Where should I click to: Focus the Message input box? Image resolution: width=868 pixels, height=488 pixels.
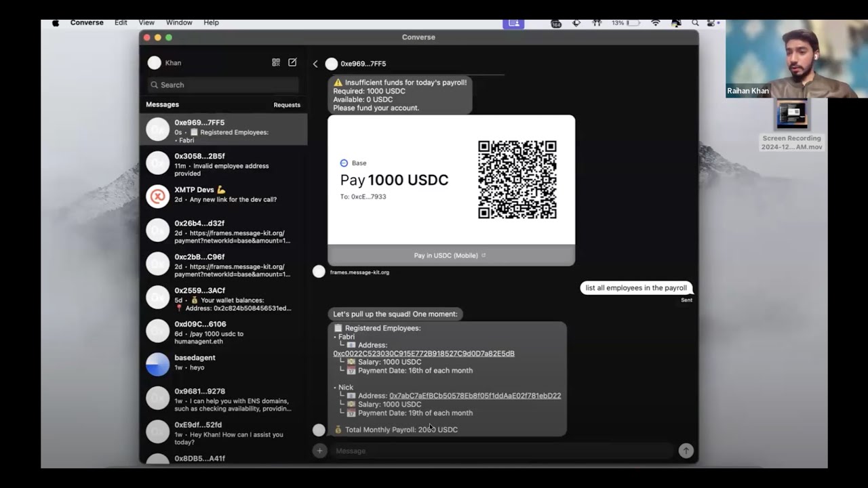502,451
